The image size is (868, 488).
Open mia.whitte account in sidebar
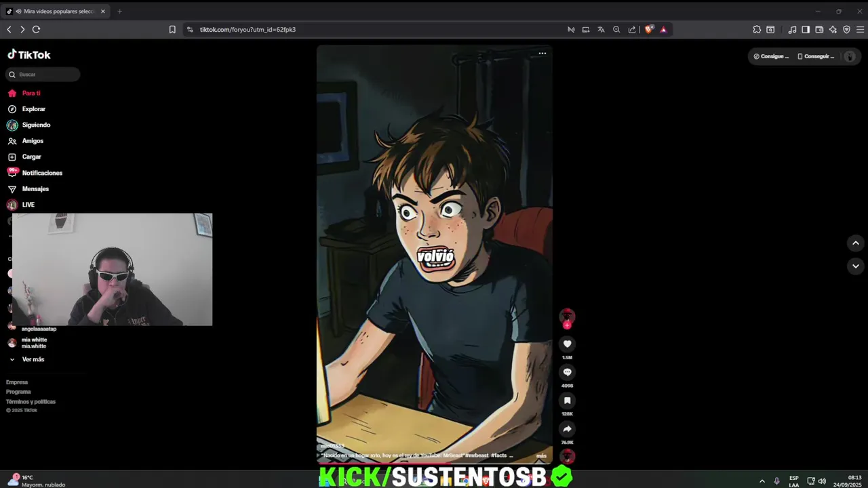[27, 343]
